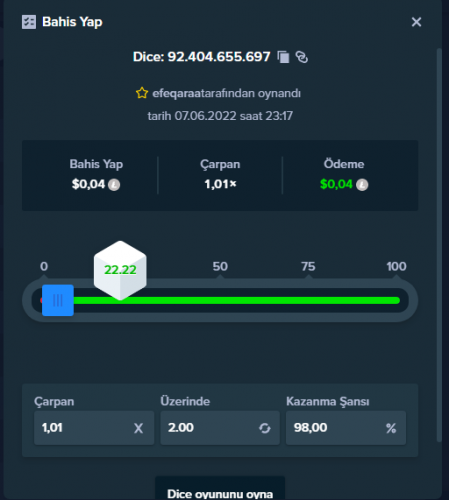Click the Dice: 92.404.655.697 title

pyautogui.click(x=202, y=57)
